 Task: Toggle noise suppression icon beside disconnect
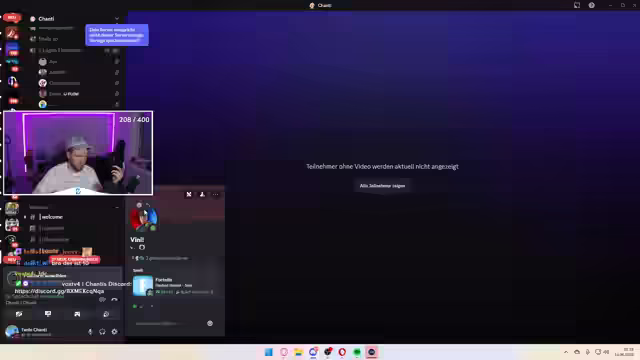click(x=102, y=300)
